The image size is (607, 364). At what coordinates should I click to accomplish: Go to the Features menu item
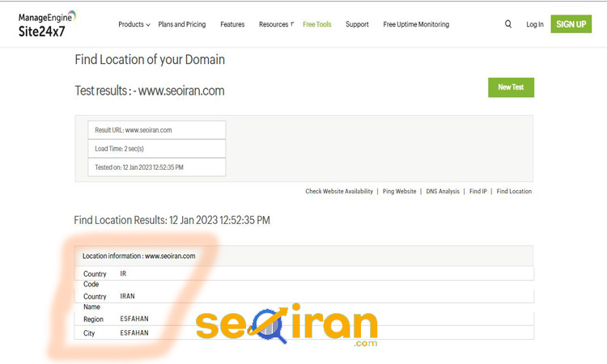click(x=232, y=24)
